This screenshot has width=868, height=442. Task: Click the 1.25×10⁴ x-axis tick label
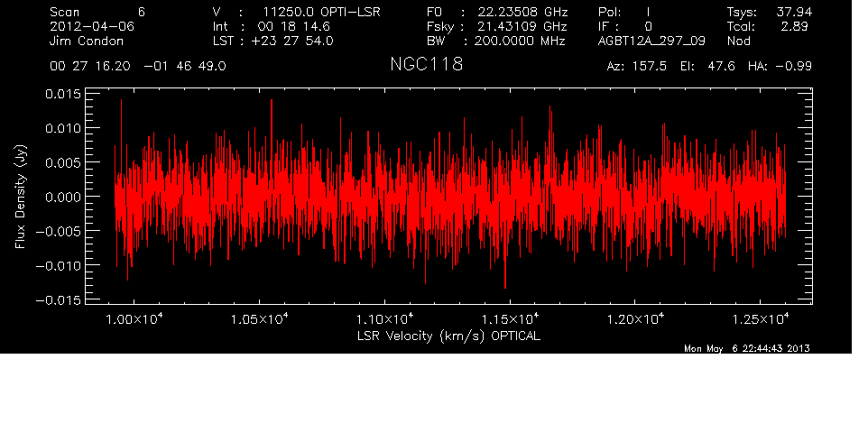[760, 319]
